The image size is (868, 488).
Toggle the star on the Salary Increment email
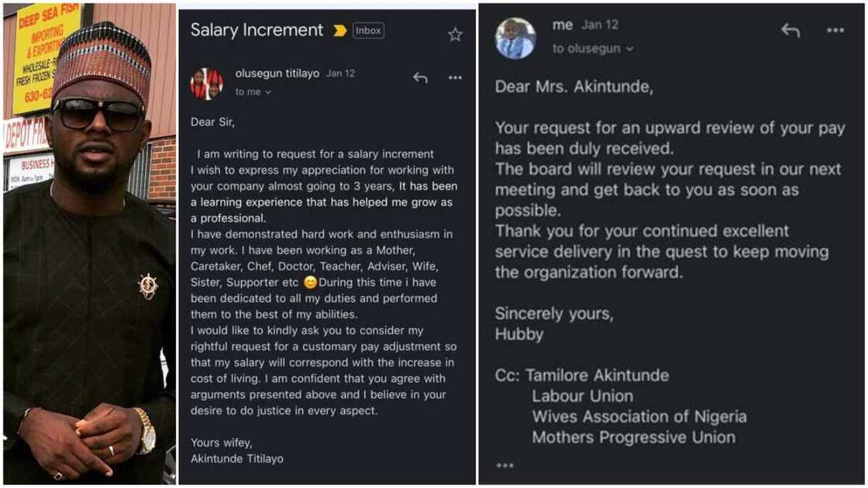coord(454,33)
